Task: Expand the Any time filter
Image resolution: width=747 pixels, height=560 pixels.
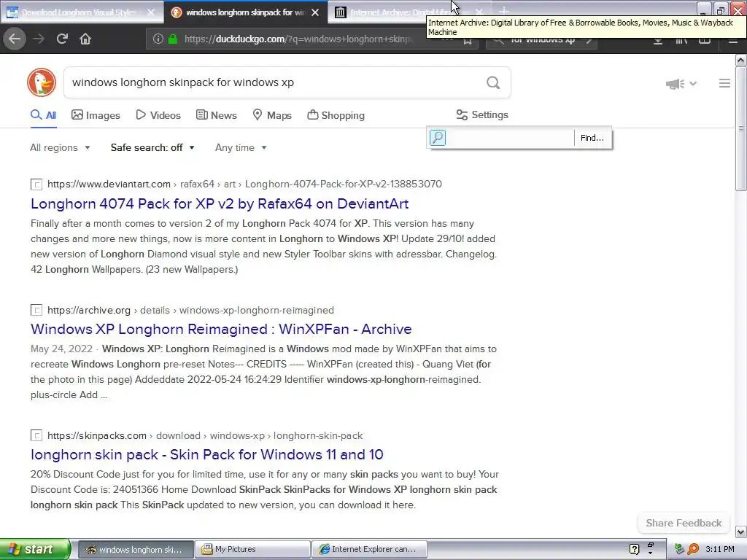Action: pos(241,147)
